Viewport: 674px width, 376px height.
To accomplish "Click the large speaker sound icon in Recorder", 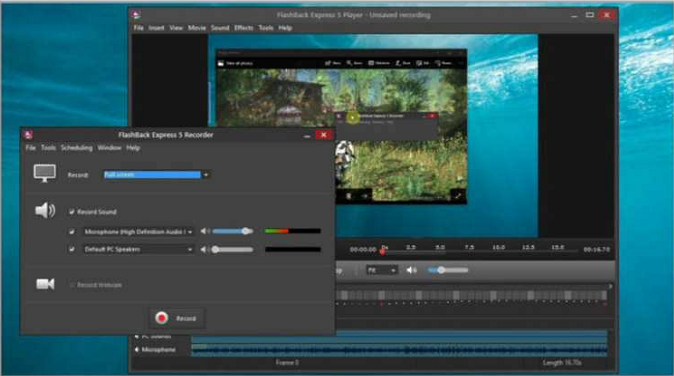I will click(x=45, y=211).
